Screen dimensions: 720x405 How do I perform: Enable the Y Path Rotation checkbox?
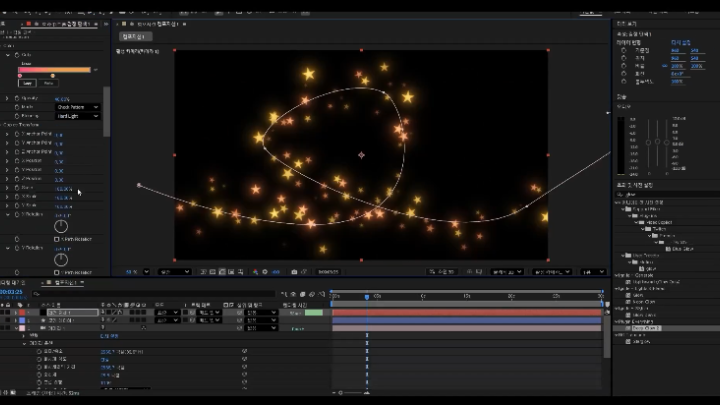56,273
